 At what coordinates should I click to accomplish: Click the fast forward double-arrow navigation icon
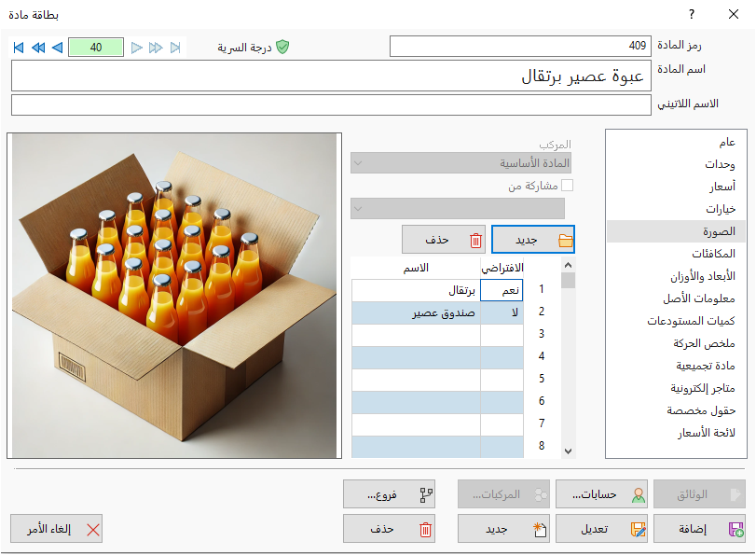click(156, 48)
